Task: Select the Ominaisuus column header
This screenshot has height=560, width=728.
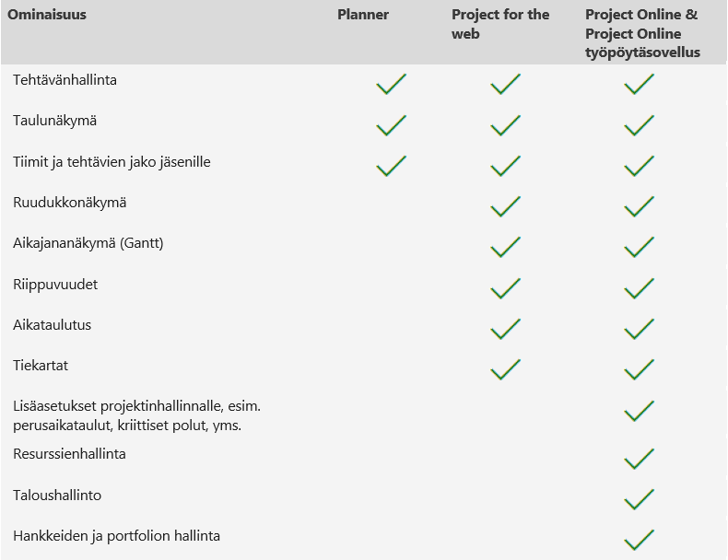Action: point(47,15)
